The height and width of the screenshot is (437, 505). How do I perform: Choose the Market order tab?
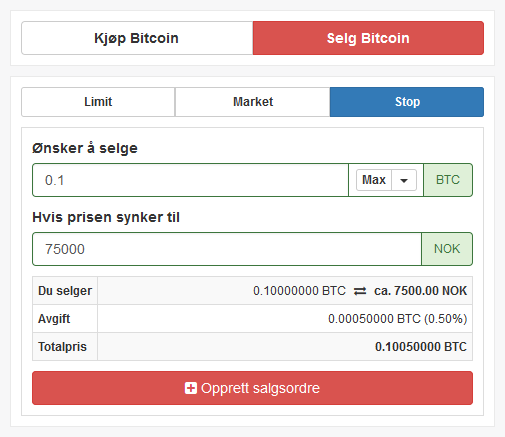coord(253,102)
